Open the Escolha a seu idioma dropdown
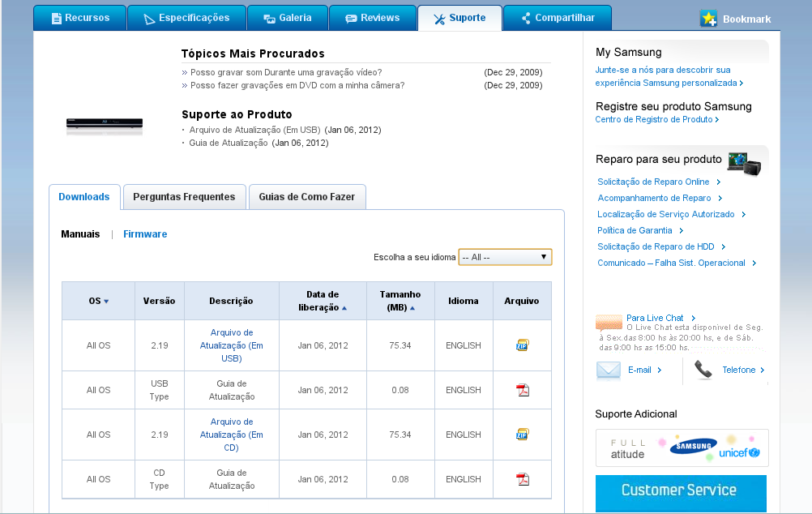This screenshot has width=812, height=514. click(505, 257)
